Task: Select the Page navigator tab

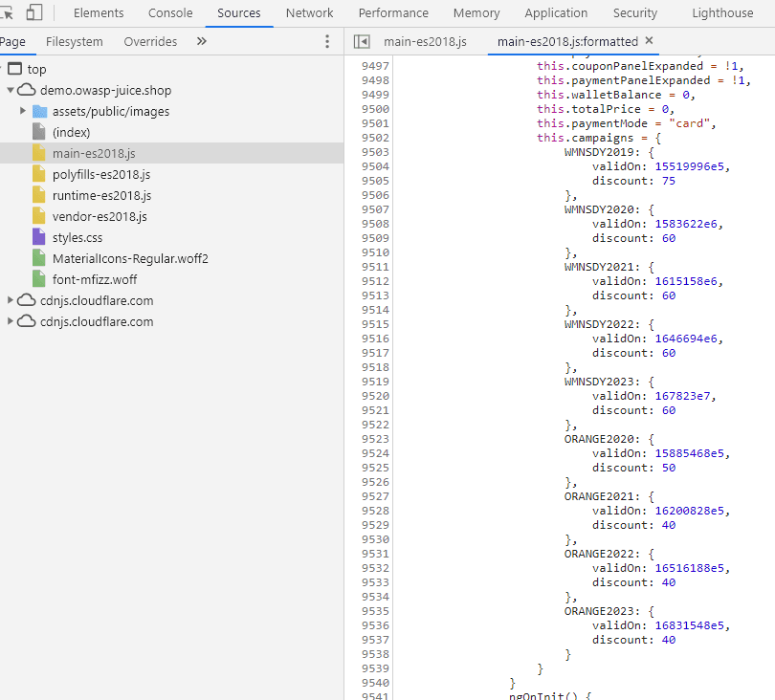Action: click(x=12, y=42)
